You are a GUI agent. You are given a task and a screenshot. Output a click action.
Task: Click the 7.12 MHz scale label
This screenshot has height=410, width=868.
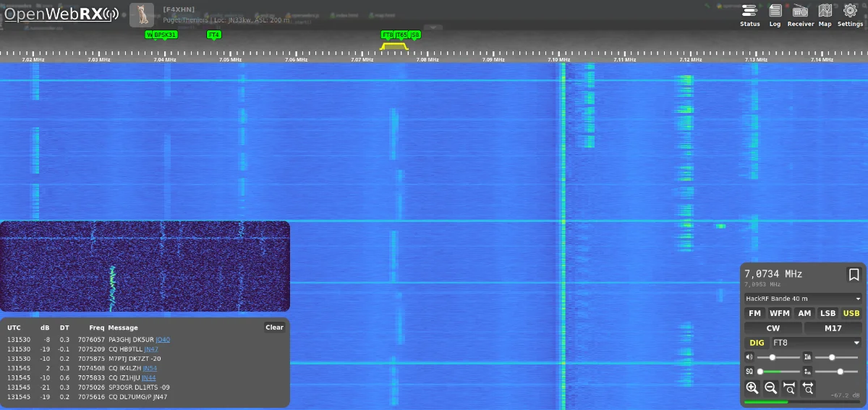click(689, 60)
